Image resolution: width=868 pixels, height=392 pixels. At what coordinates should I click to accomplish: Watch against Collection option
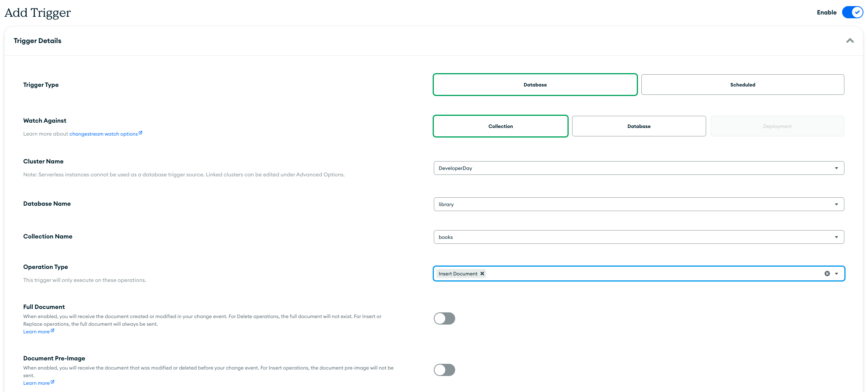(500, 126)
